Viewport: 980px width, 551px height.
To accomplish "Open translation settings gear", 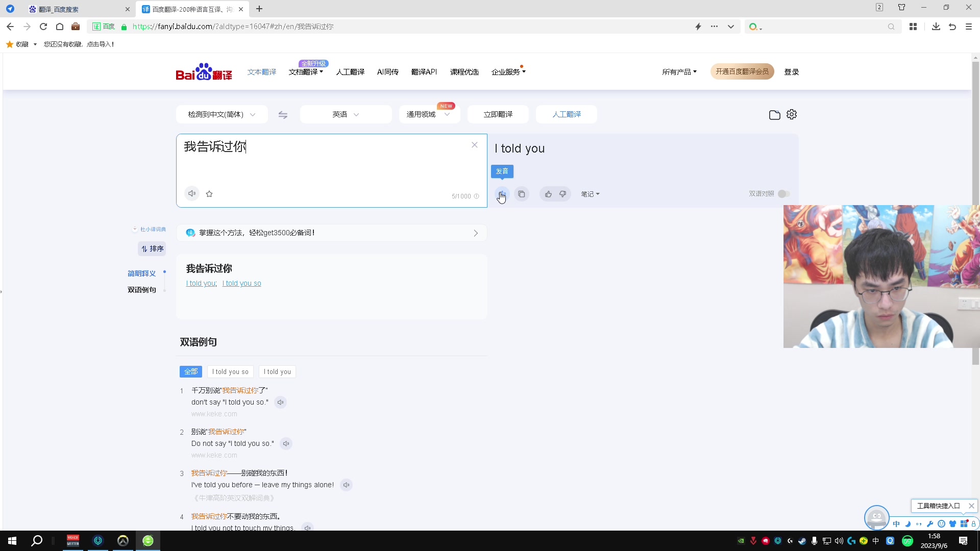I will (x=792, y=114).
